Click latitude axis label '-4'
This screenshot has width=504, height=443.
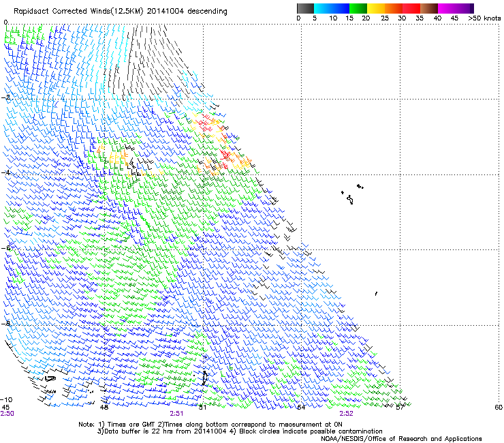point(6,172)
